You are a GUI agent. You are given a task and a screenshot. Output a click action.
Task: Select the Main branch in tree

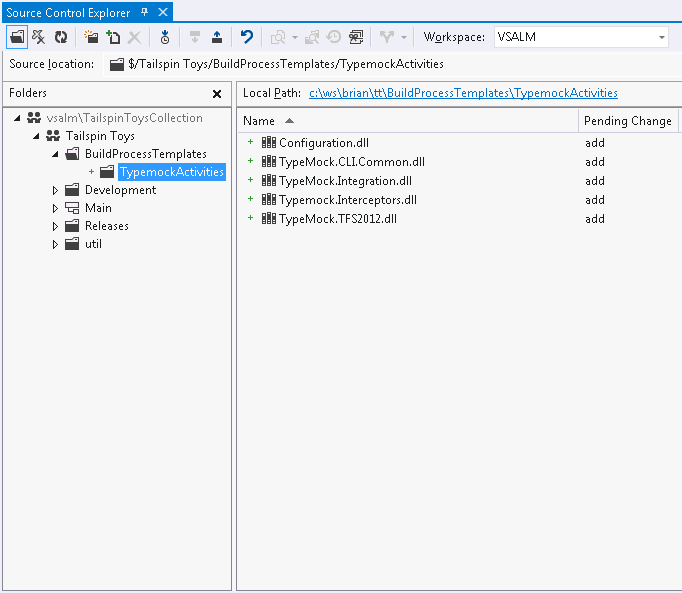click(98, 208)
